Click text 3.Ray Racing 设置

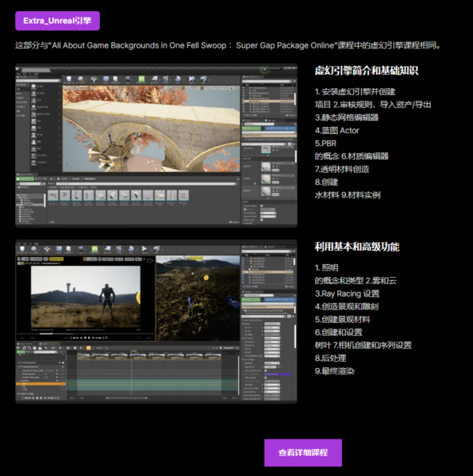coord(347,294)
